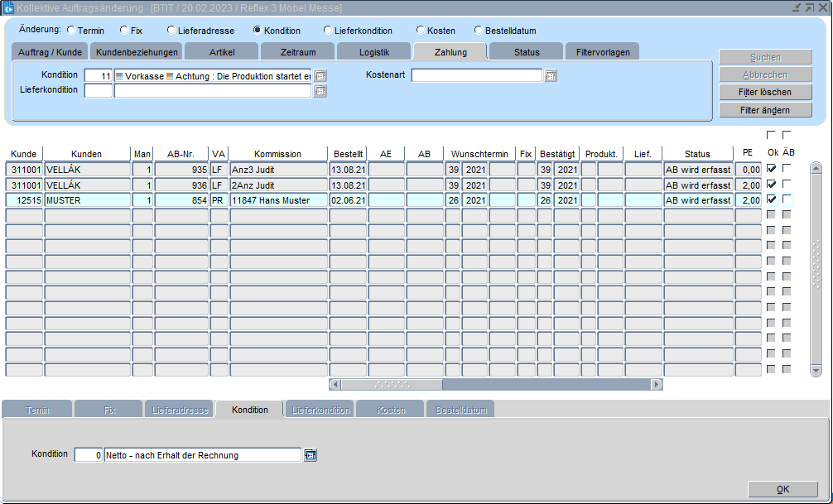Click the application icon in the title bar
The width and height of the screenshot is (833, 504).
click(9, 7)
